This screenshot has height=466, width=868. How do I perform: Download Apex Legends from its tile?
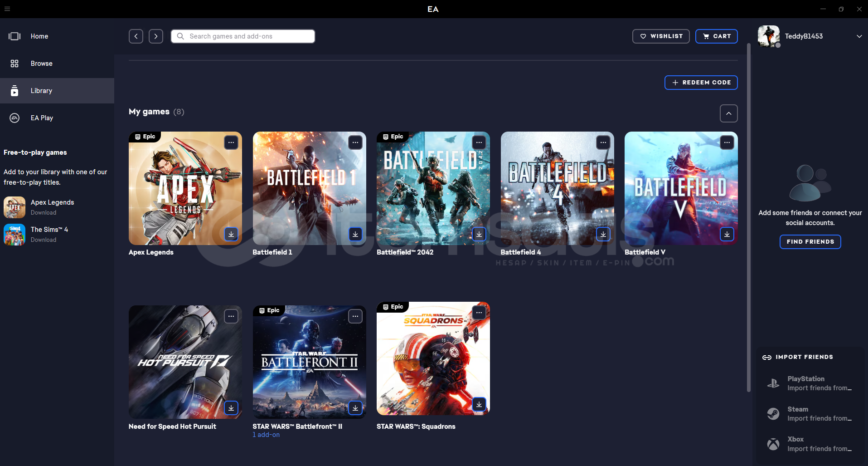pos(231,234)
